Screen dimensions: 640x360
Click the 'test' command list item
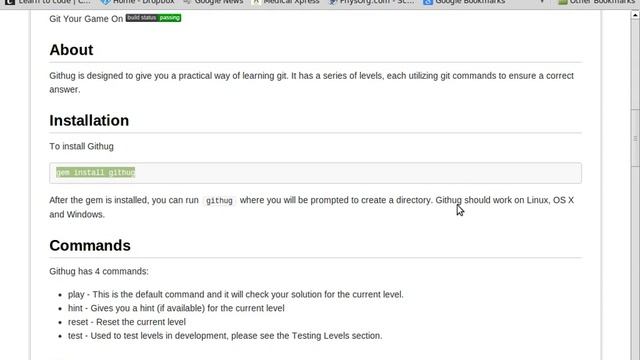(x=225, y=336)
